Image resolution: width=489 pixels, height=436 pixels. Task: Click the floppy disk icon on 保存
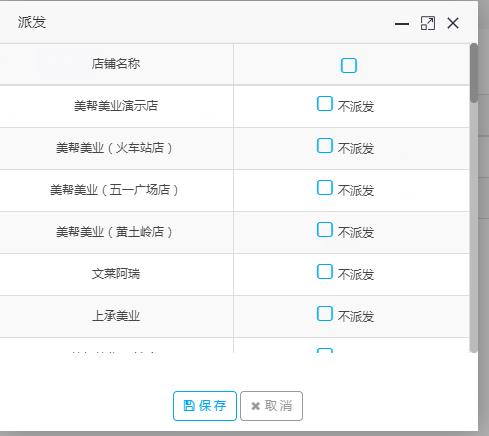click(189, 406)
